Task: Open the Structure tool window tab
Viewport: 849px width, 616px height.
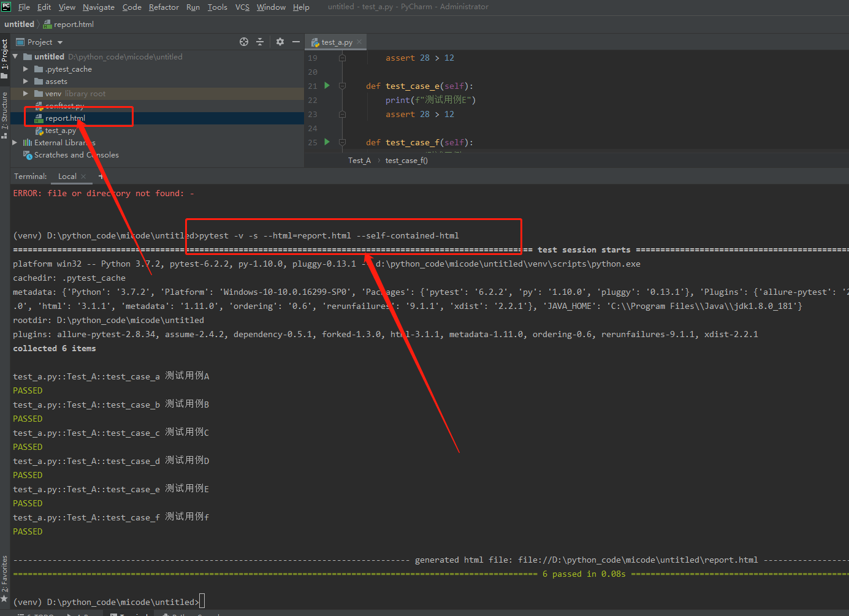Action: 5,115
